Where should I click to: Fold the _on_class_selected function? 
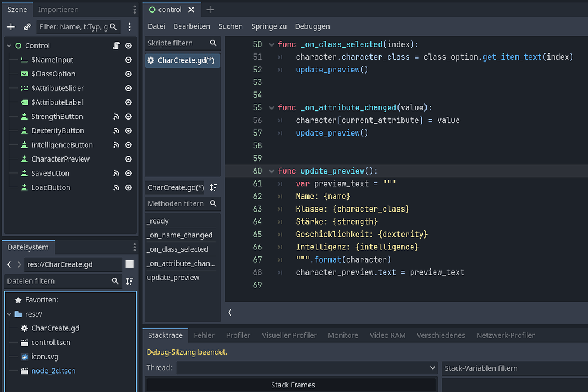[272, 44]
